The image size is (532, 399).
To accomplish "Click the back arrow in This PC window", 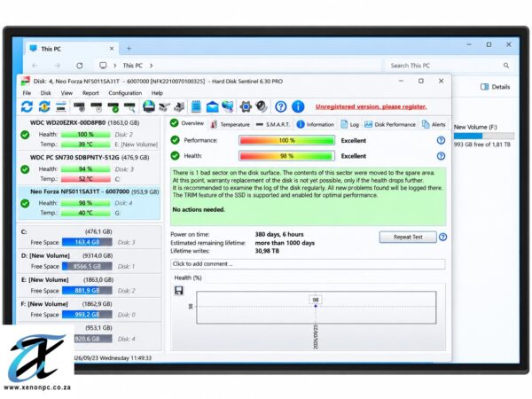I will (35, 66).
